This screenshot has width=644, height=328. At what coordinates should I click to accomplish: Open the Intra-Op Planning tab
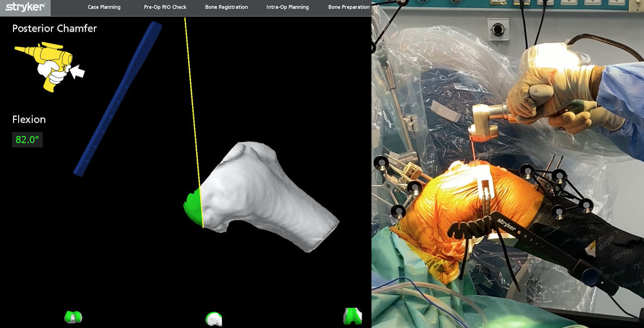click(x=287, y=7)
